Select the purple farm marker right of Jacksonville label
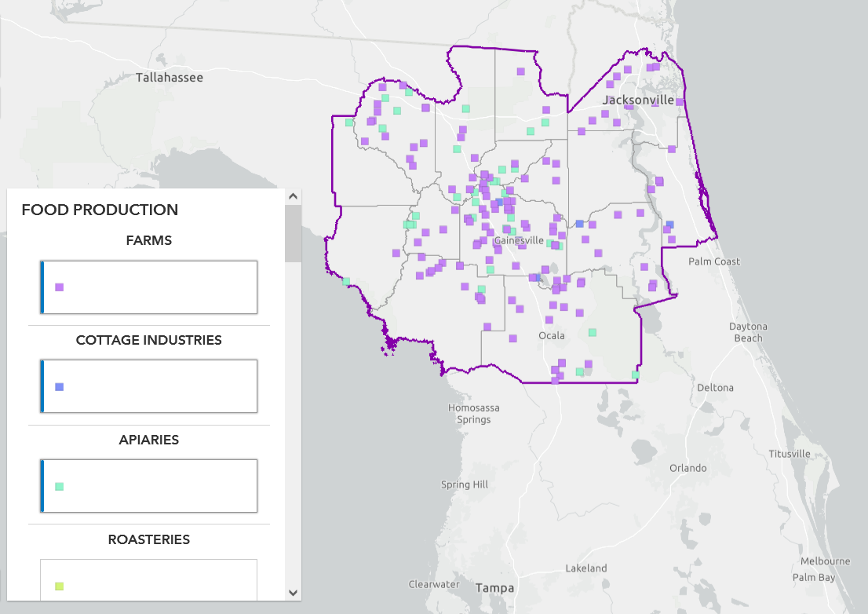868x614 pixels. click(680, 102)
